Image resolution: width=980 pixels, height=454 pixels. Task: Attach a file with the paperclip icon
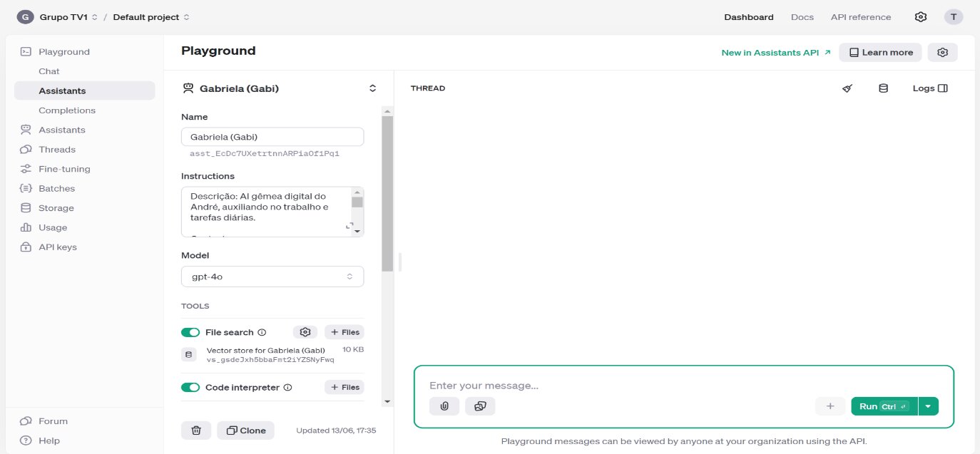[444, 406]
